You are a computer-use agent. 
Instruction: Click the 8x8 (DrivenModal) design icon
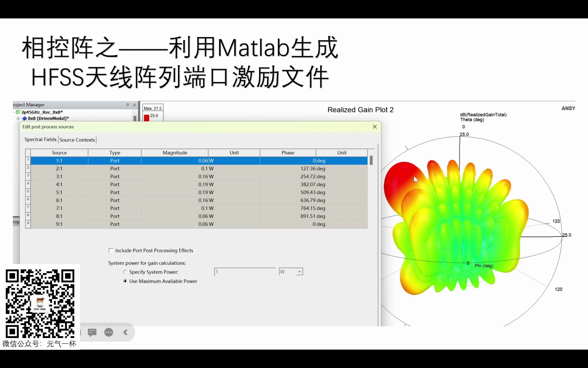24,118
